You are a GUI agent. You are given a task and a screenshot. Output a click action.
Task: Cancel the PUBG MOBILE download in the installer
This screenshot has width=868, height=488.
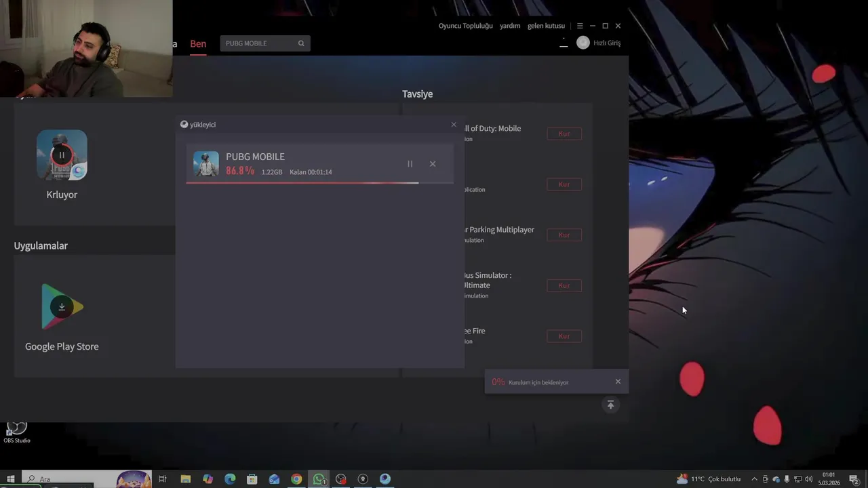(433, 164)
